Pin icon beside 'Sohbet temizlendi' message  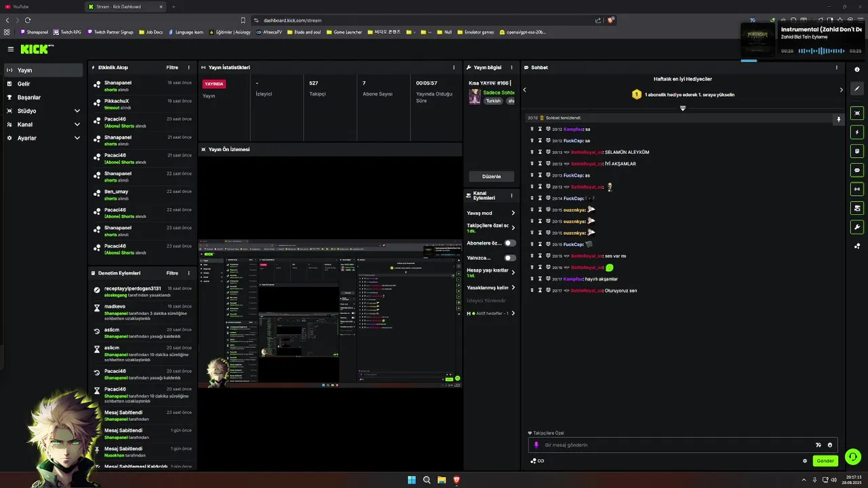click(x=838, y=119)
